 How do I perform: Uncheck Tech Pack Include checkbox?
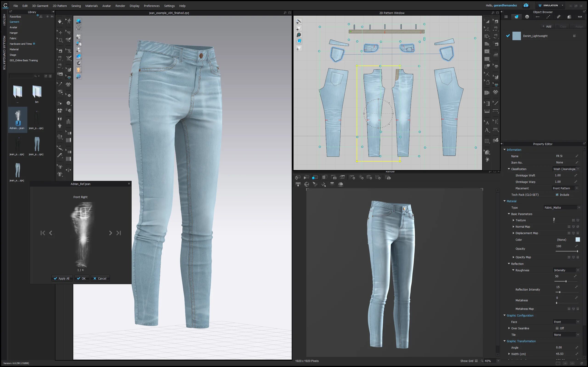point(557,195)
